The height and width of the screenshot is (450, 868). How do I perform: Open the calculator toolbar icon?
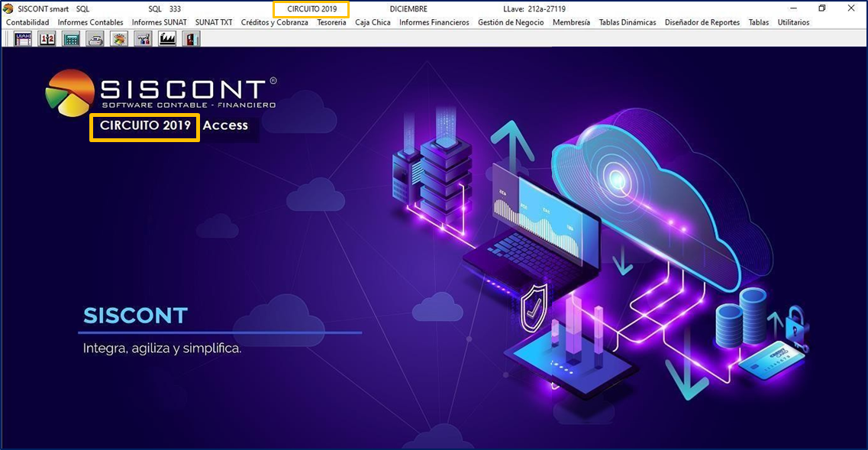(x=71, y=39)
